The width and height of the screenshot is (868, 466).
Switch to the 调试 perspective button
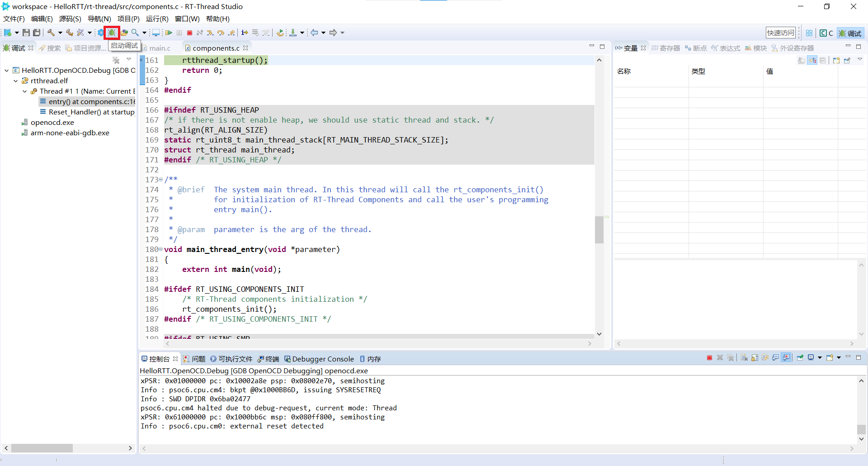click(850, 33)
